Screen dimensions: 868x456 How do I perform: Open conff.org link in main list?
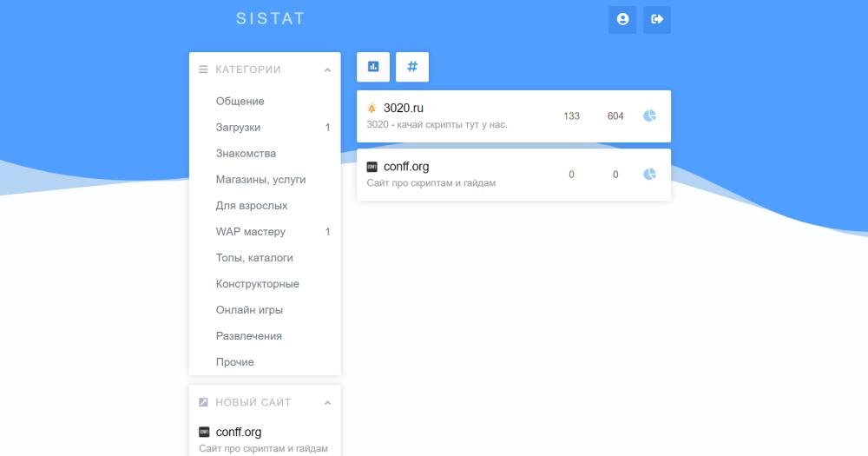406,167
